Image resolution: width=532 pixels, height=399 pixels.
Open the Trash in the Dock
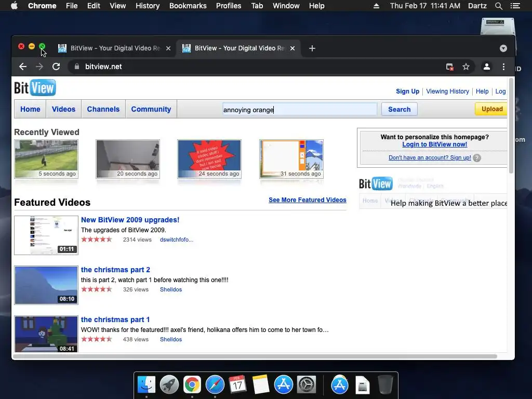point(385,385)
